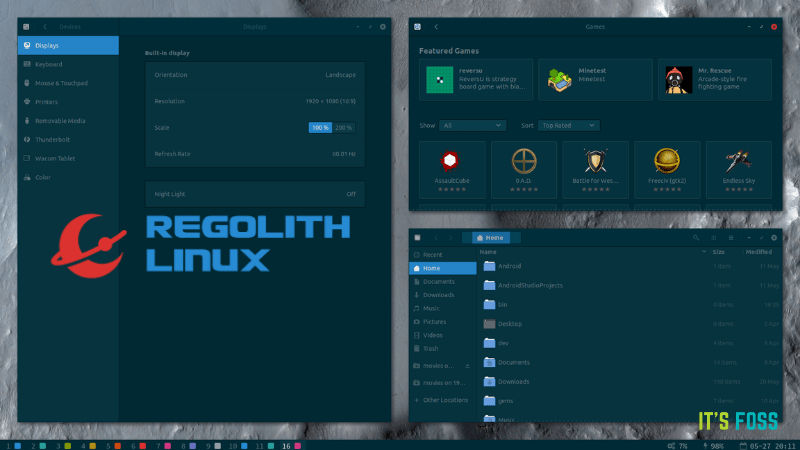Open Documents in Files sidebar

click(x=443, y=282)
